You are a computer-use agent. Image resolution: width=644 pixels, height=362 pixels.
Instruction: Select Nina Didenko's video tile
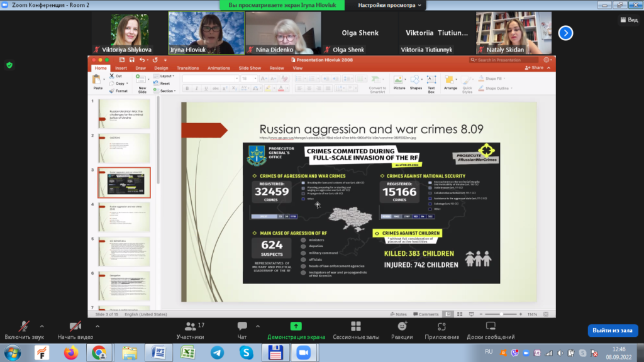pyautogui.click(x=284, y=33)
